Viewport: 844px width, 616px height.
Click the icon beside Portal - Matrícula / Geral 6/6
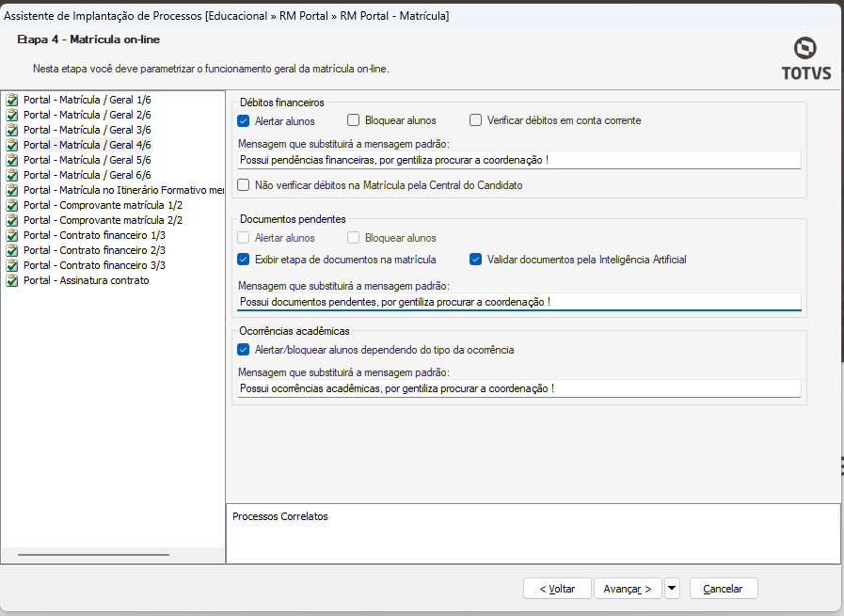(x=12, y=175)
